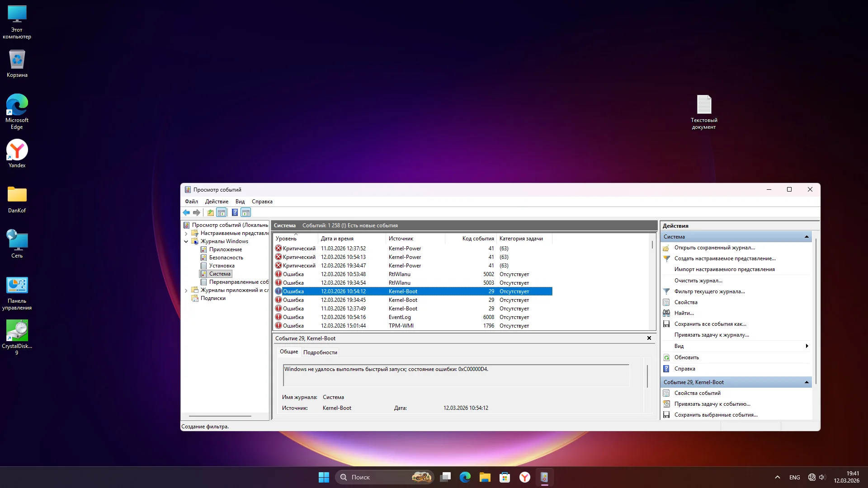Click the up one level toolbar icon
The height and width of the screenshot is (488, 868).
(211, 212)
